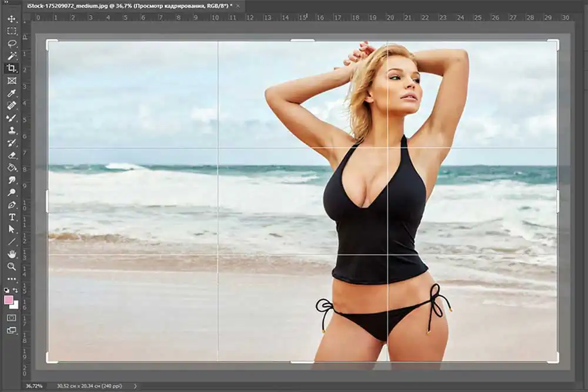This screenshot has height=392, width=588.
Task: Open the status bar options chevron
Action: tap(135, 386)
